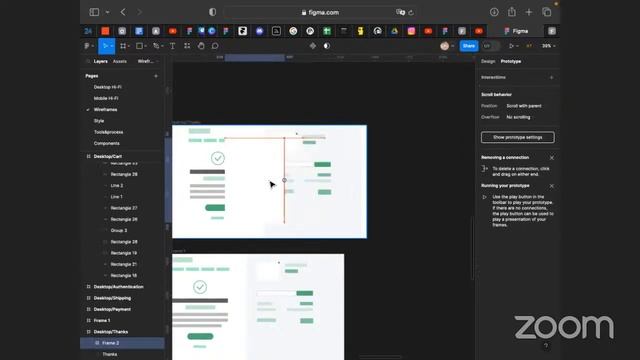Expand the Frame tool dropdown arrow
Image resolution: width=640 pixels, height=360 pixels.
[x=129, y=46]
